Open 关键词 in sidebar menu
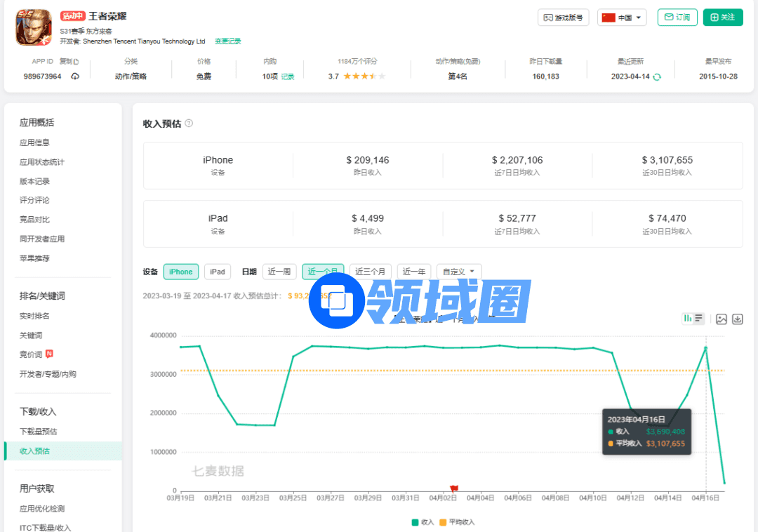 pos(31,335)
